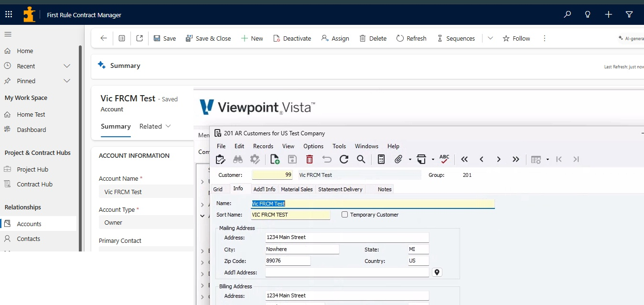Open the map pin beside Add'l Address
Image resolution: width=644 pixels, height=305 pixels.
coord(437,272)
